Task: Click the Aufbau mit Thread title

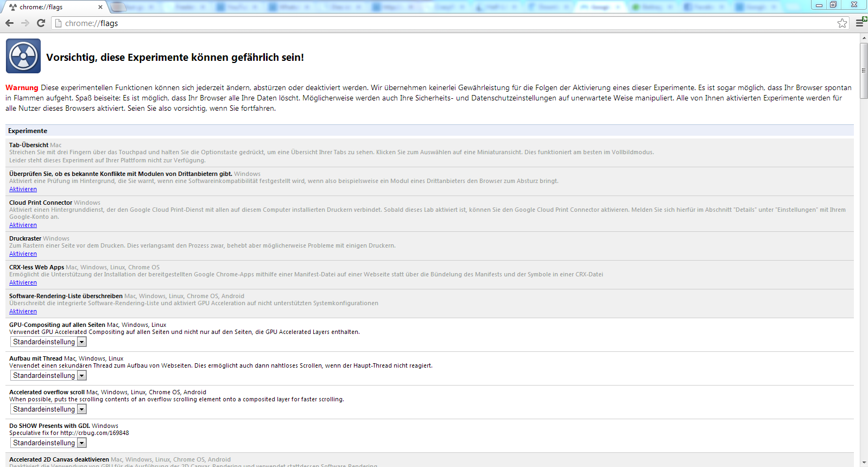Action: (36, 358)
